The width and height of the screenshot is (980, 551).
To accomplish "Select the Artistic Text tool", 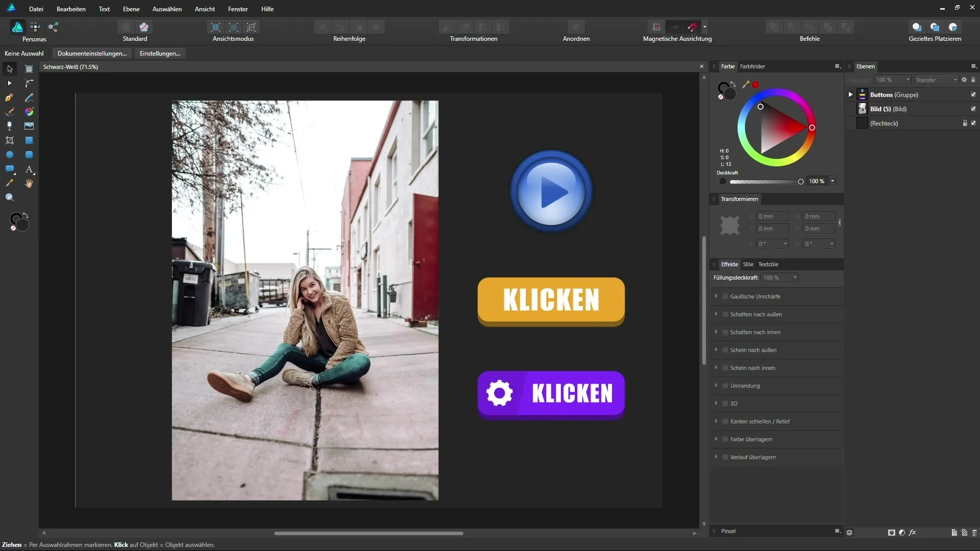I will pos(29,169).
